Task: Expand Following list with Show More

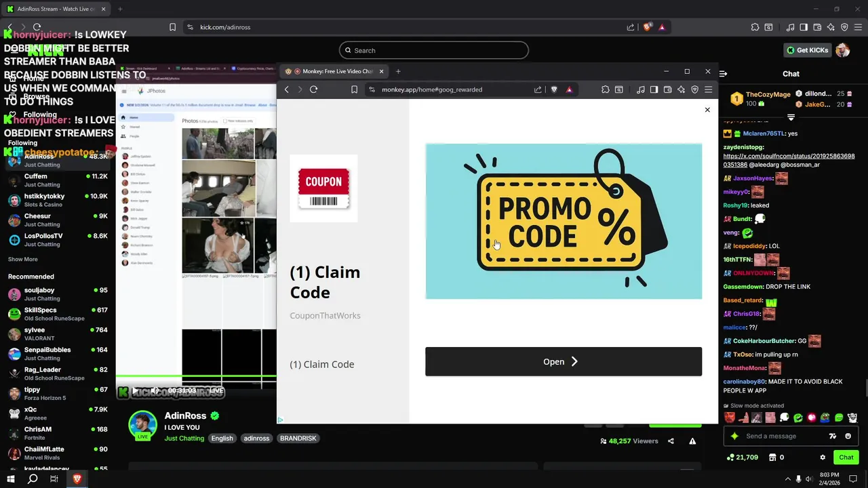Action: click(x=22, y=259)
